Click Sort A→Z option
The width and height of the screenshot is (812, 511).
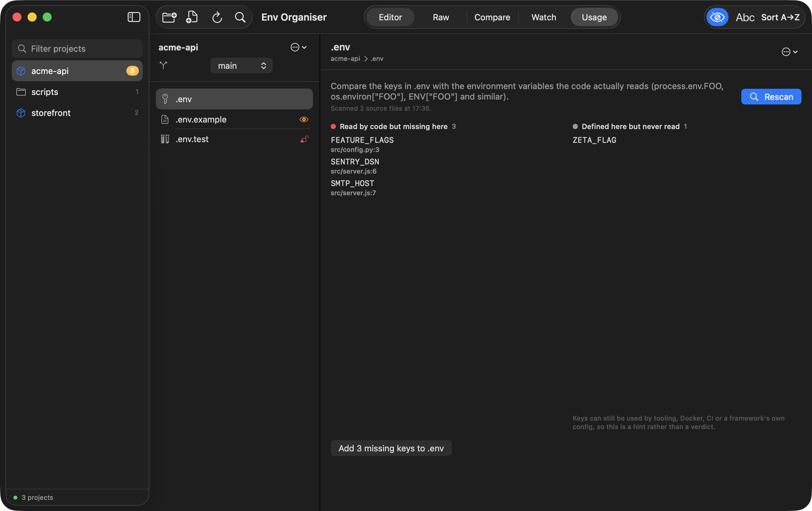780,17
